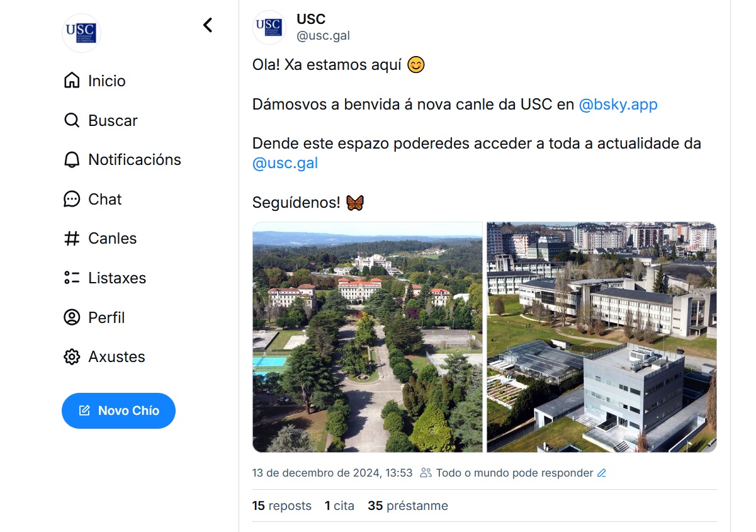Open the Chat bubble icon
The height and width of the screenshot is (532, 756).
pyautogui.click(x=72, y=200)
